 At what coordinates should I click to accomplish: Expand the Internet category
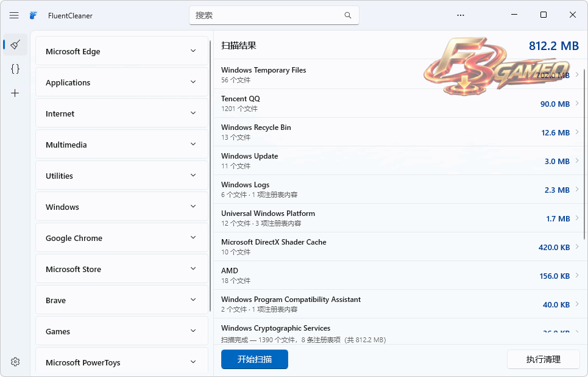click(x=122, y=113)
